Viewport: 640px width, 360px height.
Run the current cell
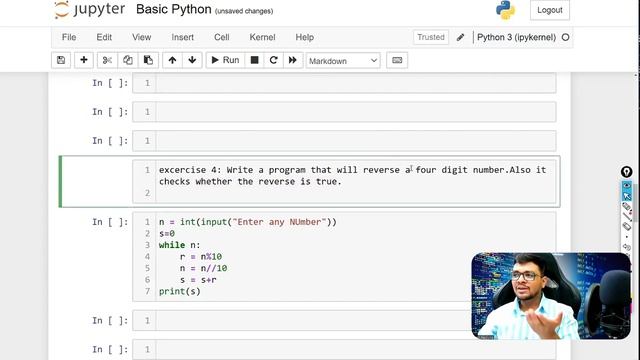[225, 60]
